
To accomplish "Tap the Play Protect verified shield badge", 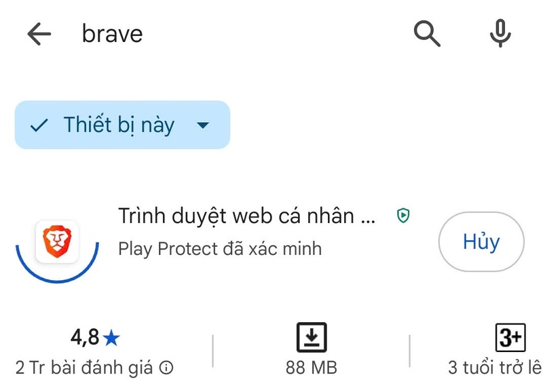I will coord(405,214).
